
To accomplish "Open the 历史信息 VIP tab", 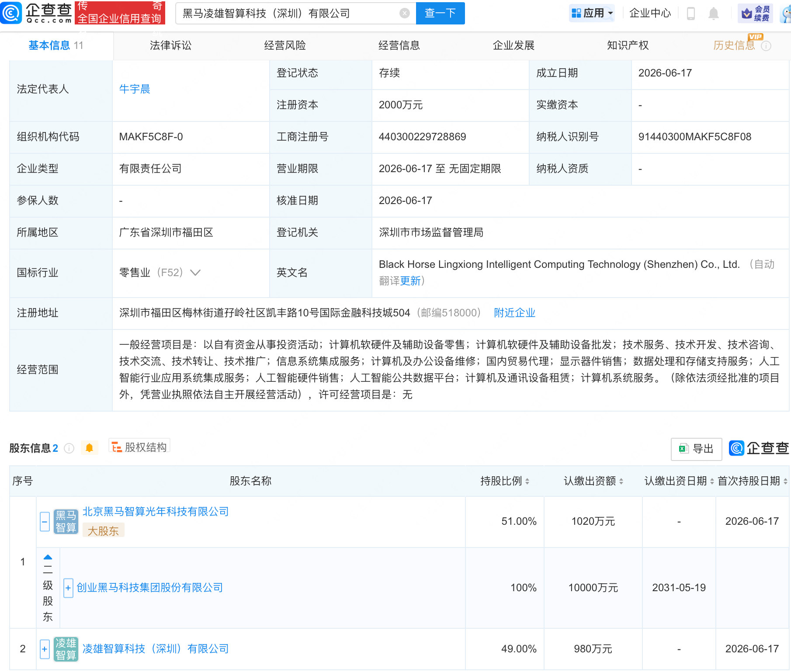I will point(734,45).
